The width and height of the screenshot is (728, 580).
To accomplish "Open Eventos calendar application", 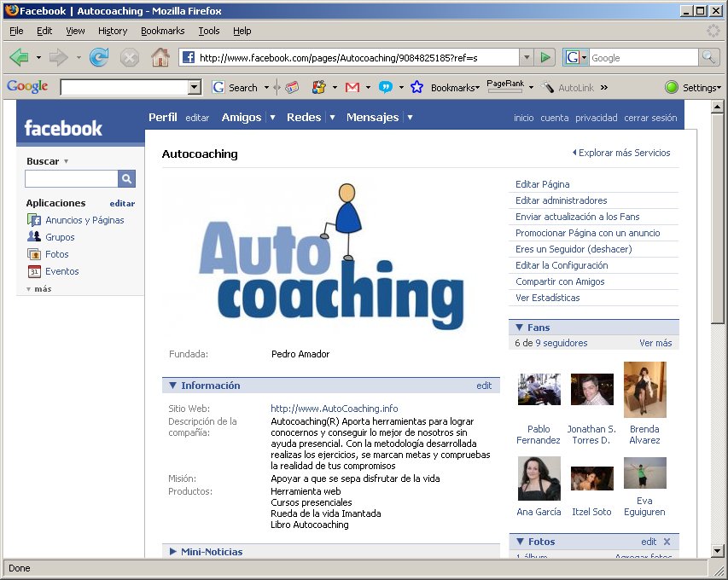I will (61, 271).
